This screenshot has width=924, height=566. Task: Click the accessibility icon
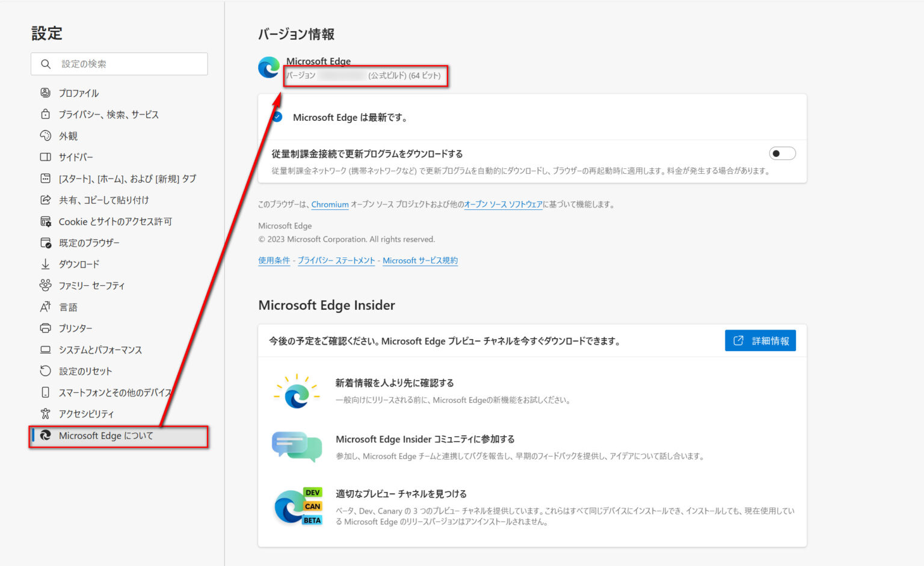point(45,414)
